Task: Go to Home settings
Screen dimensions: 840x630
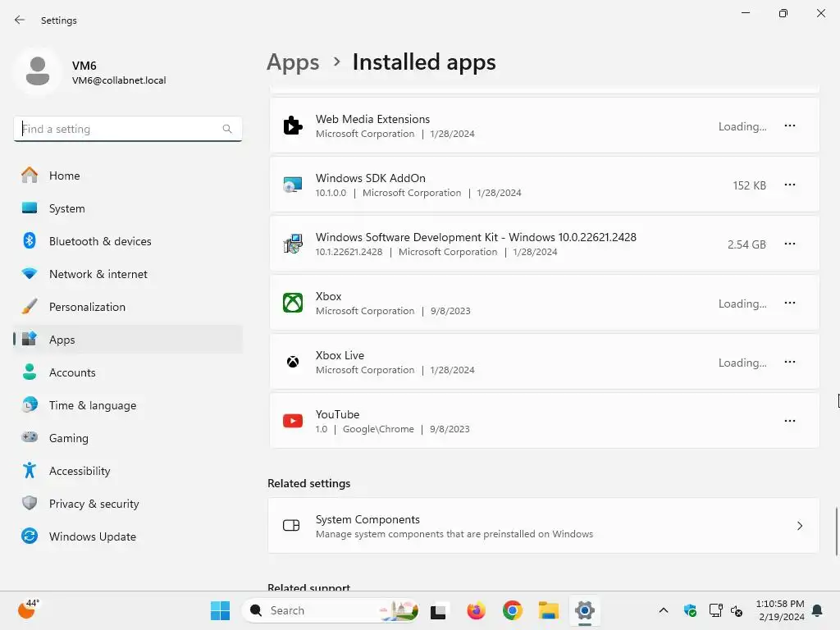Action: (127, 176)
